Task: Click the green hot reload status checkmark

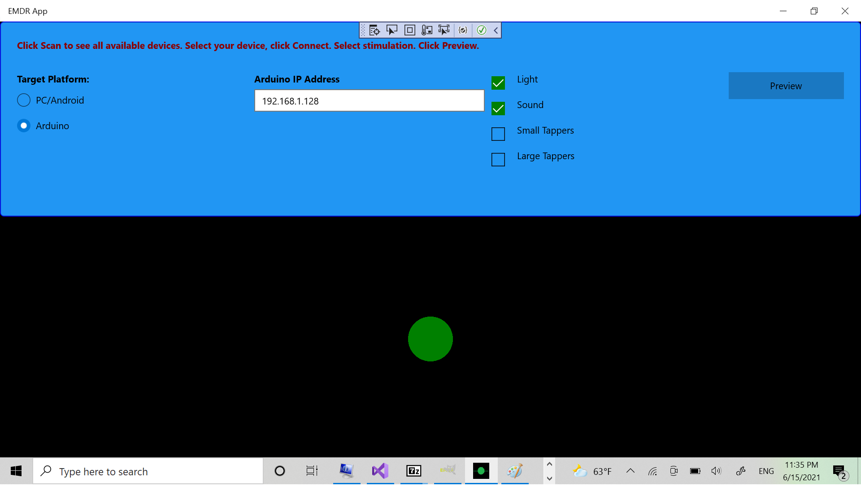Action: point(482,30)
